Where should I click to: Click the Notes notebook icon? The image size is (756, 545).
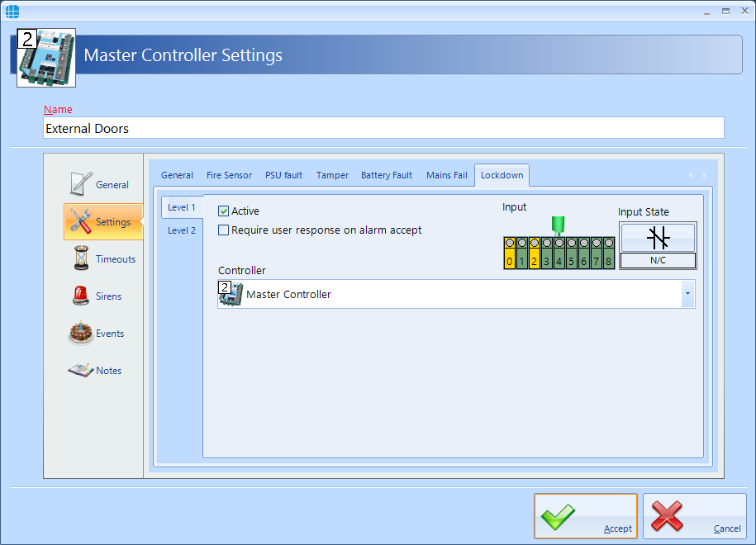80,370
